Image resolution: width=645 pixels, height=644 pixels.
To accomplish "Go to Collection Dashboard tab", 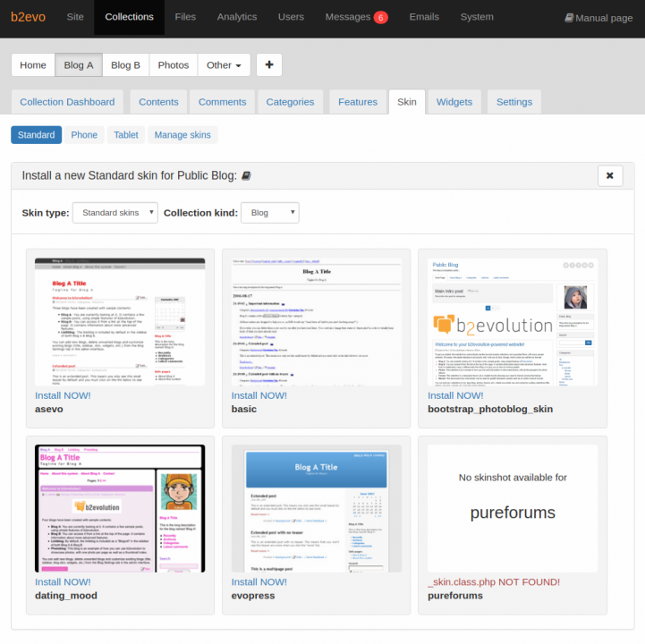I will pyautogui.click(x=67, y=102).
